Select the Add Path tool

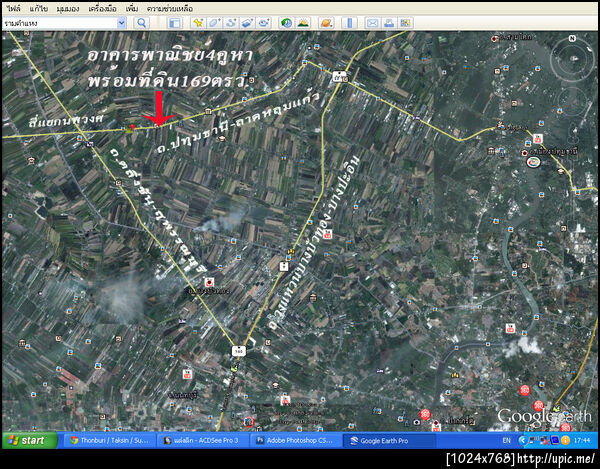[231, 23]
